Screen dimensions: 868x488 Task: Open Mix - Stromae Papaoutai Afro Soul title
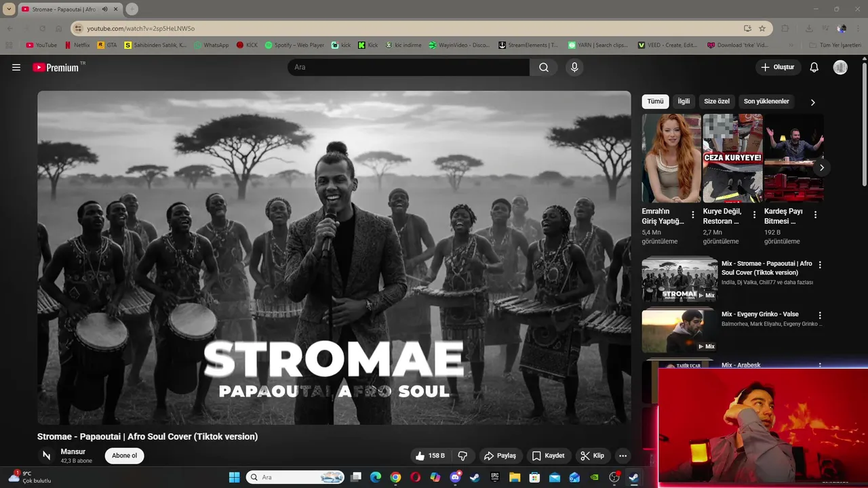[x=766, y=268]
